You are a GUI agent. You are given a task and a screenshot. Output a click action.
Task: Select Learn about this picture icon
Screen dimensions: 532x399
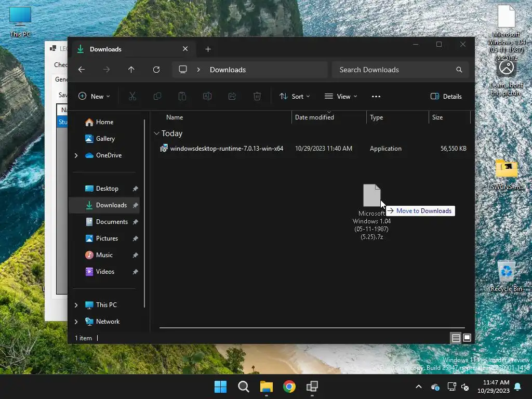pos(506,79)
